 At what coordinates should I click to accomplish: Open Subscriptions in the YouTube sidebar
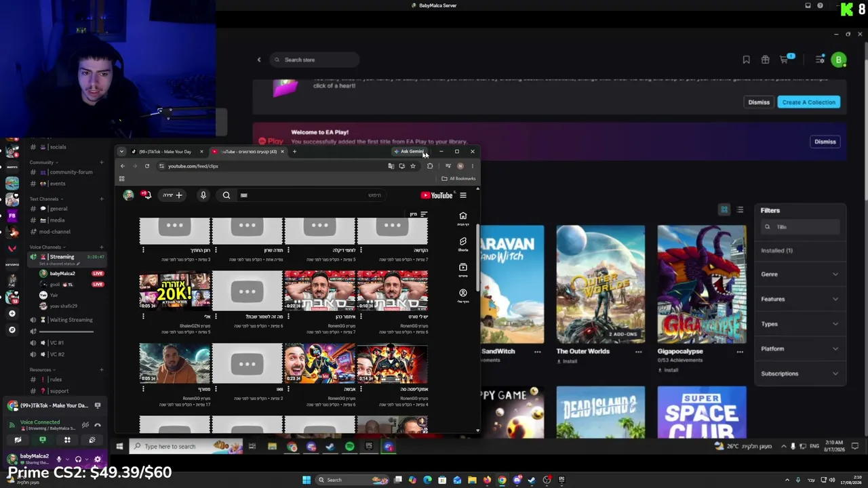pos(463,270)
